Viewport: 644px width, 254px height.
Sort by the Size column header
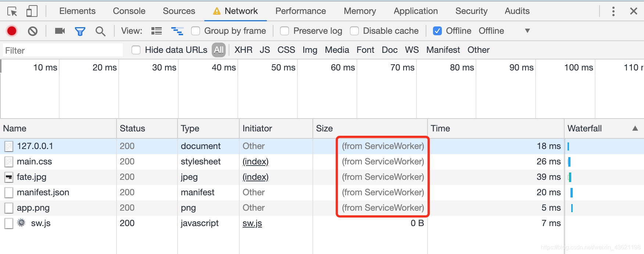(x=370, y=128)
